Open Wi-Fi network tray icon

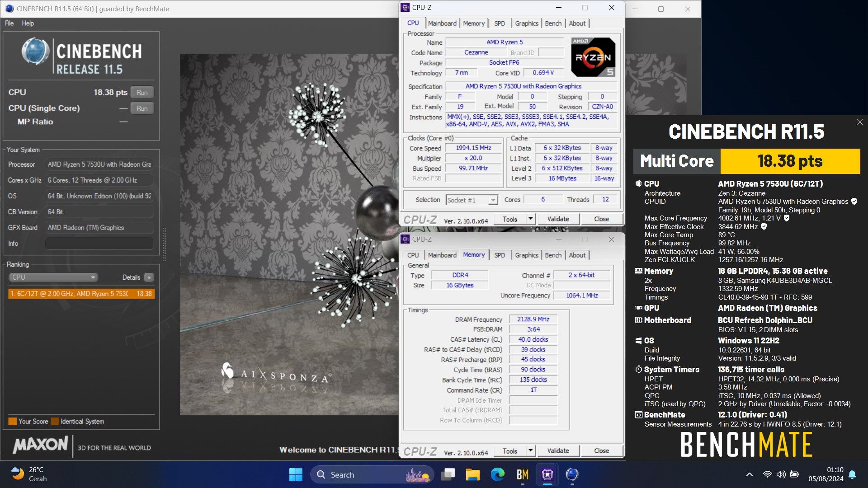[767, 474]
